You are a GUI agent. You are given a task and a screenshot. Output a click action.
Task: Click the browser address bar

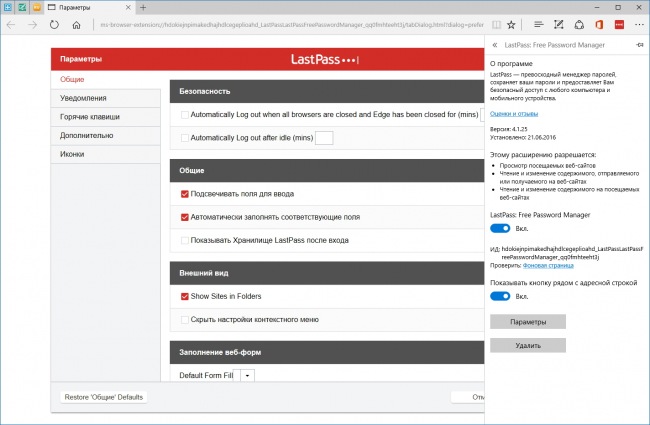point(292,25)
